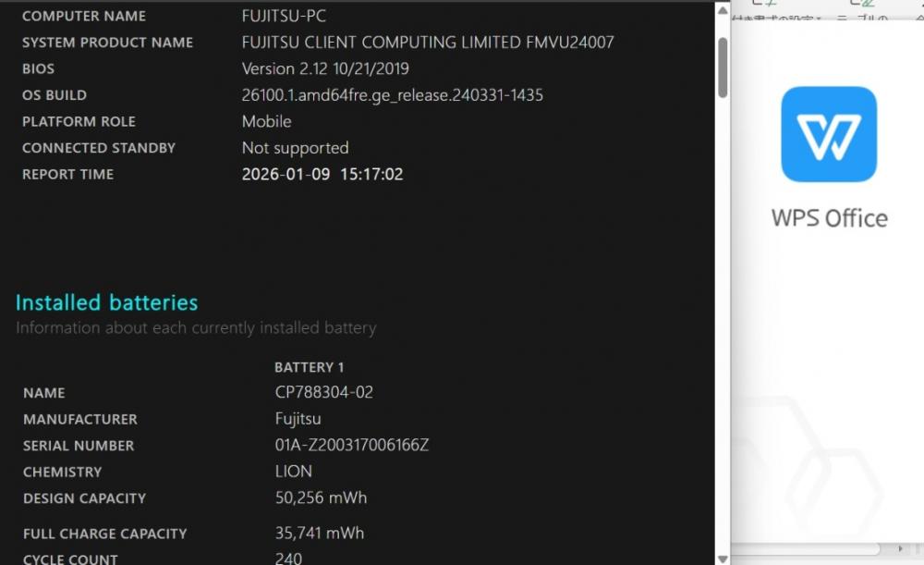Viewport: 924px width, 565px height.
Task: Click the connected standby value 'Not supported'
Action: 296,148
